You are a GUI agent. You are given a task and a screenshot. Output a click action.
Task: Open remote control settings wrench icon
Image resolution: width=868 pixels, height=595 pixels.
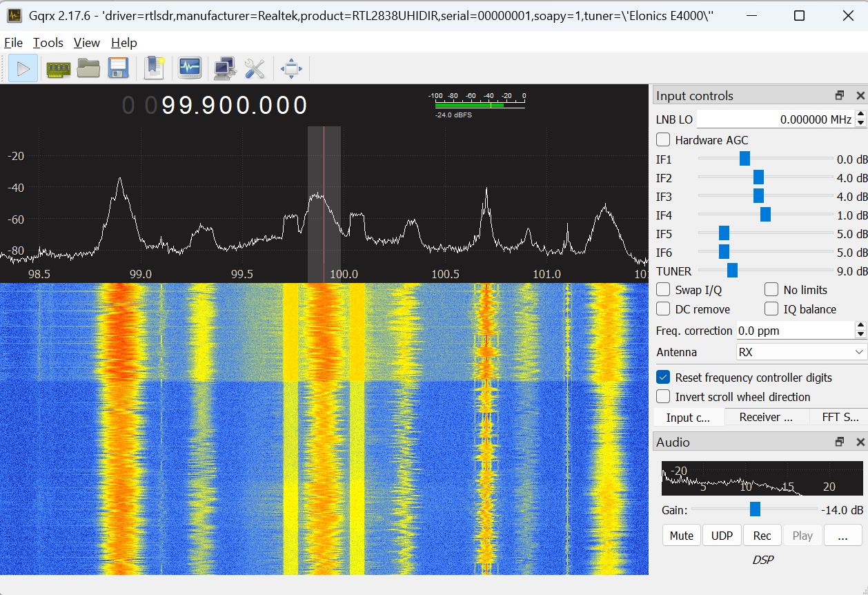(x=255, y=68)
